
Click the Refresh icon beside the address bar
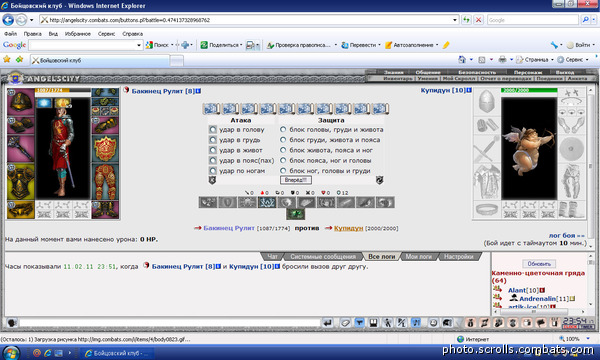pyautogui.click(x=466, y=20)
